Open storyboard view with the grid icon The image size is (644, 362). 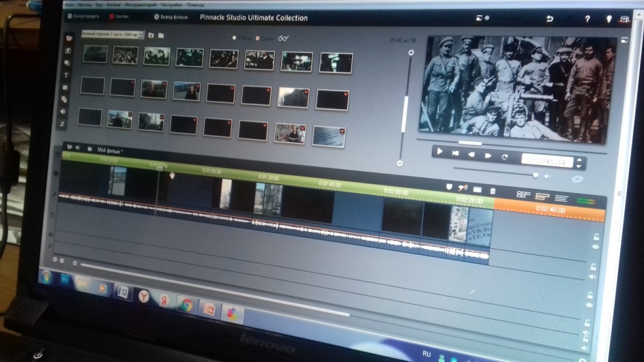point(523,195)
